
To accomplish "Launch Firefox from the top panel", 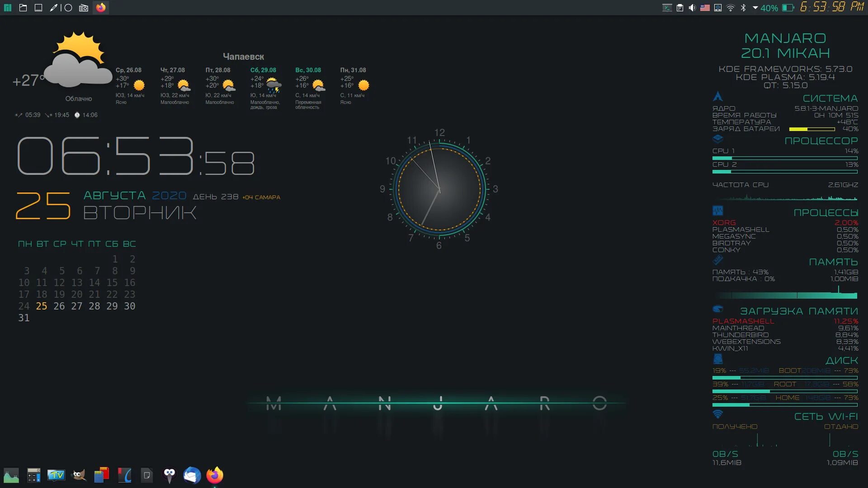I will coord(101,8).
